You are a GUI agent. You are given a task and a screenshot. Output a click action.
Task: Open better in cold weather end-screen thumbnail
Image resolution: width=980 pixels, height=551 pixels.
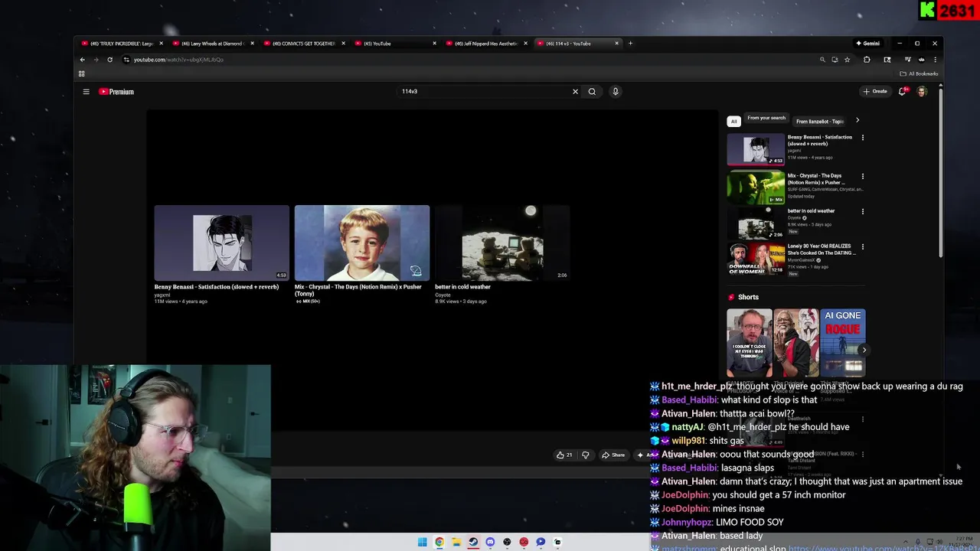502,243
